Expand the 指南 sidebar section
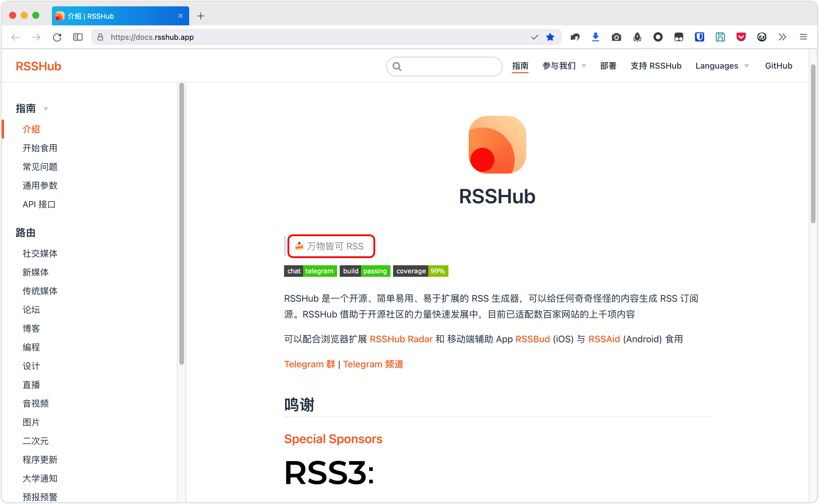Viewport: 819px width, 504px height. coord(46,109)
